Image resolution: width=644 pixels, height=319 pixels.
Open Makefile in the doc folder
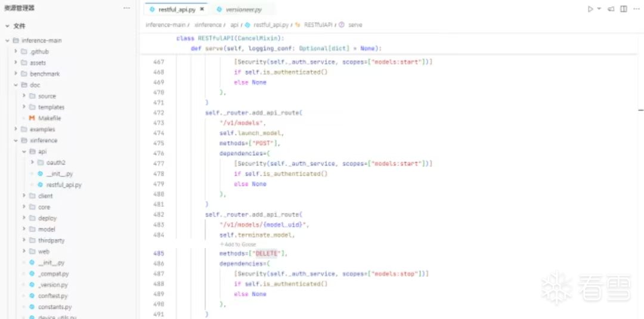(x=49, y=118)
